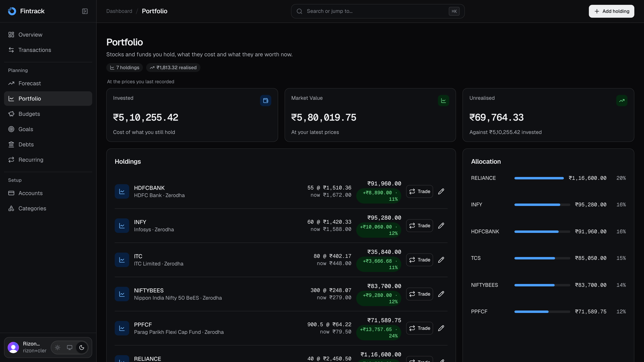Edit the PPFCF holding with the pencil
Screen dimensions: 644x362
click(441, 329)
